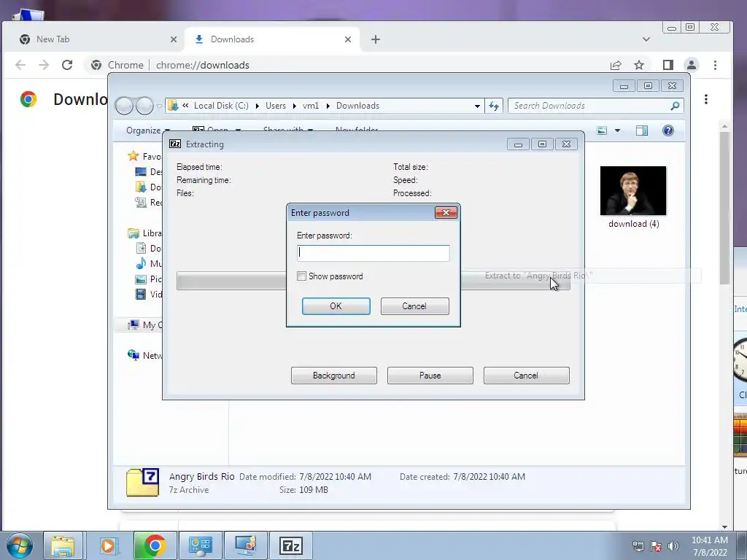Image resolution: width=747 pixels, height=560 pixels.
Task: Open Videos library icon in navigation pane
Action: tap(141, 295)
